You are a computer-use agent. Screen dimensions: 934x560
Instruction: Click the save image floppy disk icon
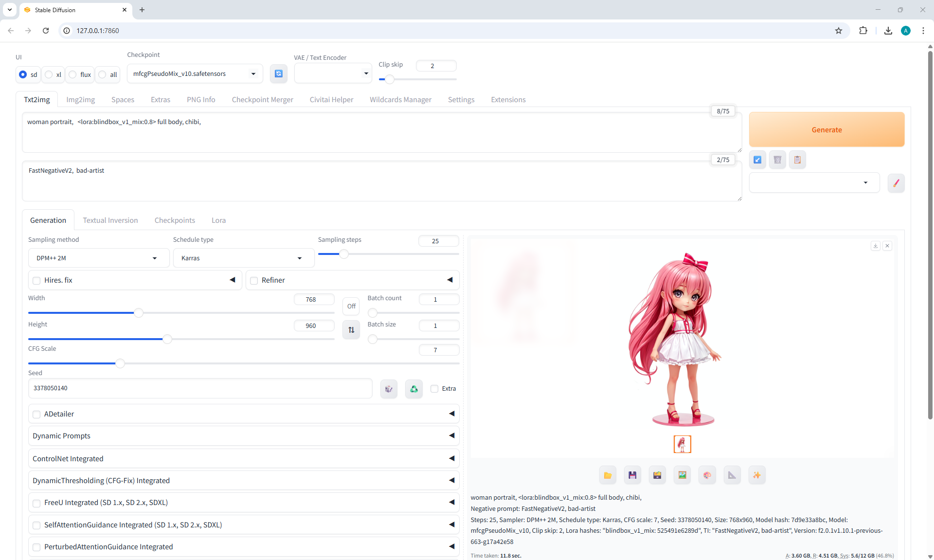(x=632, y=475)
